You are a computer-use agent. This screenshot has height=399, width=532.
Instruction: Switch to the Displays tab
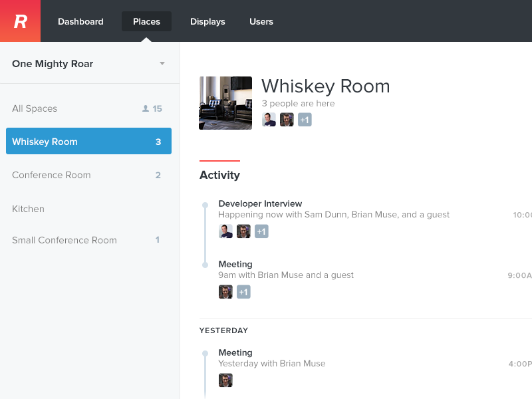coord(207,21)
